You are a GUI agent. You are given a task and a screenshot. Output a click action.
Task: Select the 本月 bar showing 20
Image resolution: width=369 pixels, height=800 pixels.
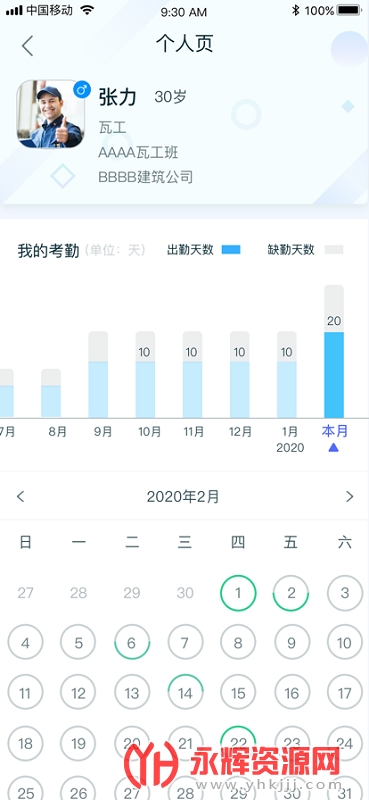tap(334, 351)
